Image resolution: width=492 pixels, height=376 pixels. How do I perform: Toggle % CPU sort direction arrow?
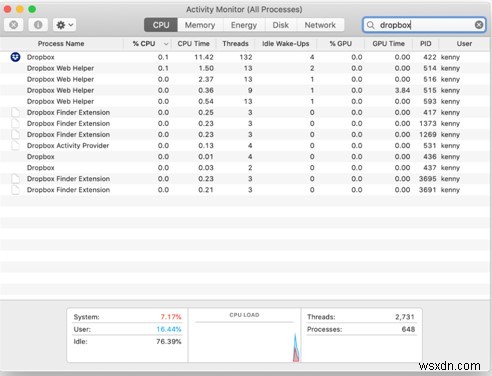point(166,44)
